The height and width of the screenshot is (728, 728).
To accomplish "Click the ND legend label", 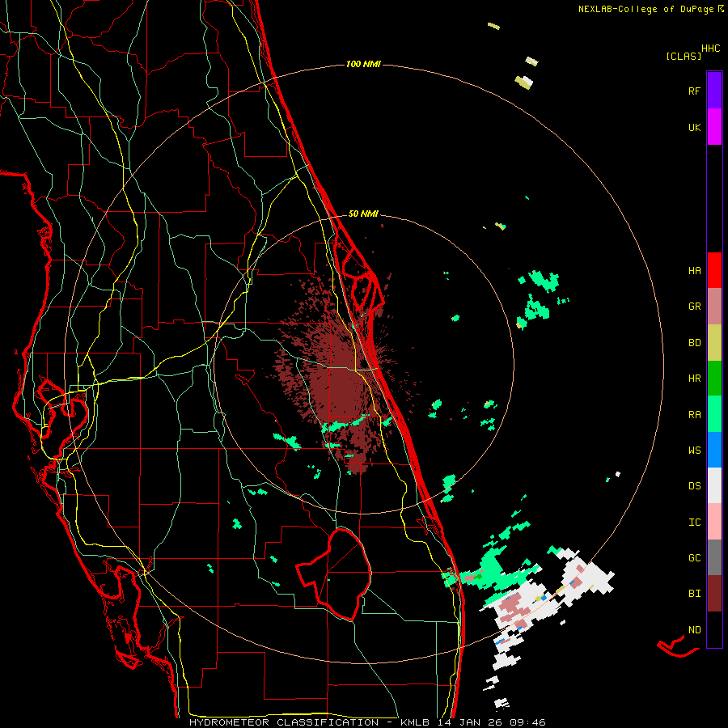I will pos(694,630).
